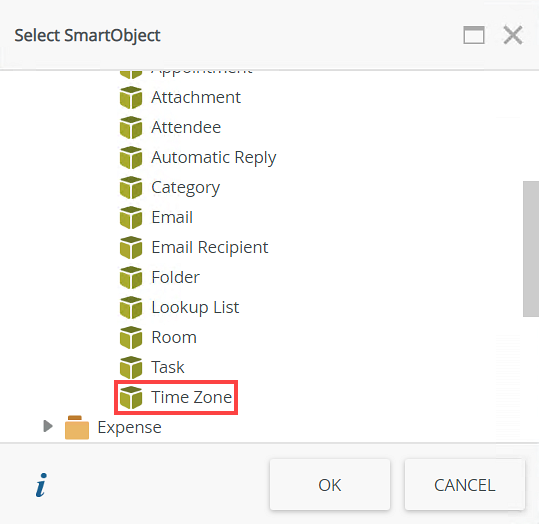This screenshot has width=539, height=524.
Task: Click the Category SmartObject cube icon
Action: (131, 187)
